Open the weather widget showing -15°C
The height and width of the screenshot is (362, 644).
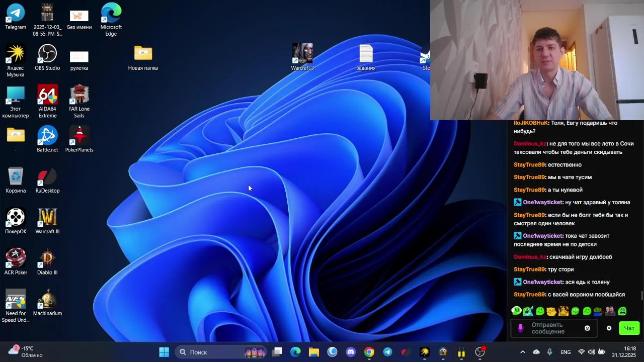pyautogui.click(x=25, y=351)
